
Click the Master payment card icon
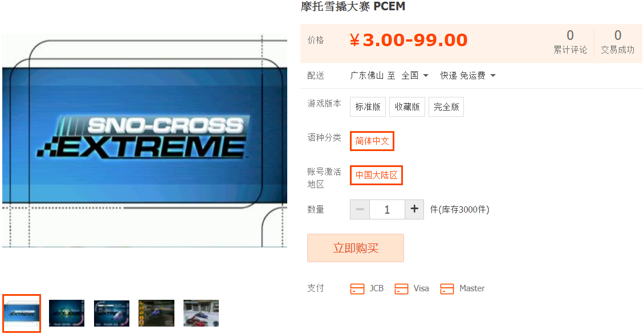(x=447, y=289)
